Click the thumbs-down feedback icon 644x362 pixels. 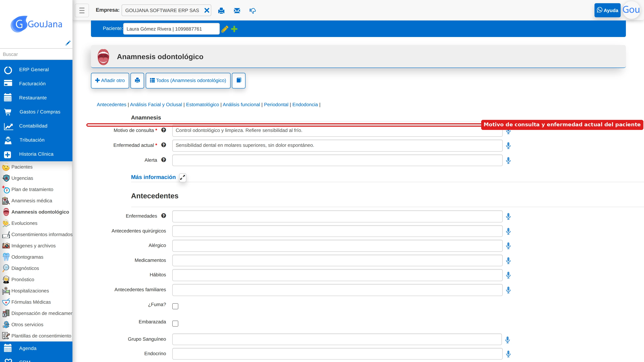click(x=253, y=10)
